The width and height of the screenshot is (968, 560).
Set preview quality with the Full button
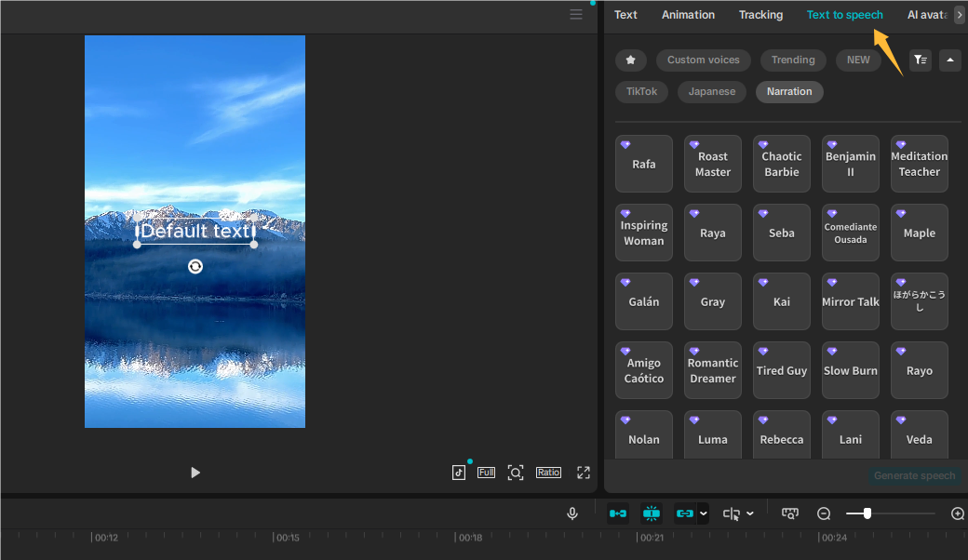pos(486,473)
